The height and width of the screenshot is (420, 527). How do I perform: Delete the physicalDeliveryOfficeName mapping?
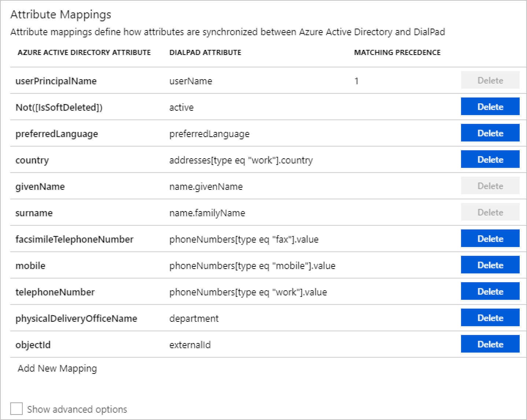[490, 318]
